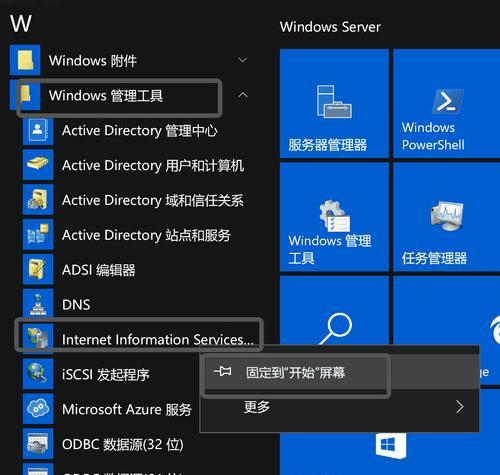The image size is (500, 475).
Task: Open the magnifier search tile
Action: (x=334, y=310)
